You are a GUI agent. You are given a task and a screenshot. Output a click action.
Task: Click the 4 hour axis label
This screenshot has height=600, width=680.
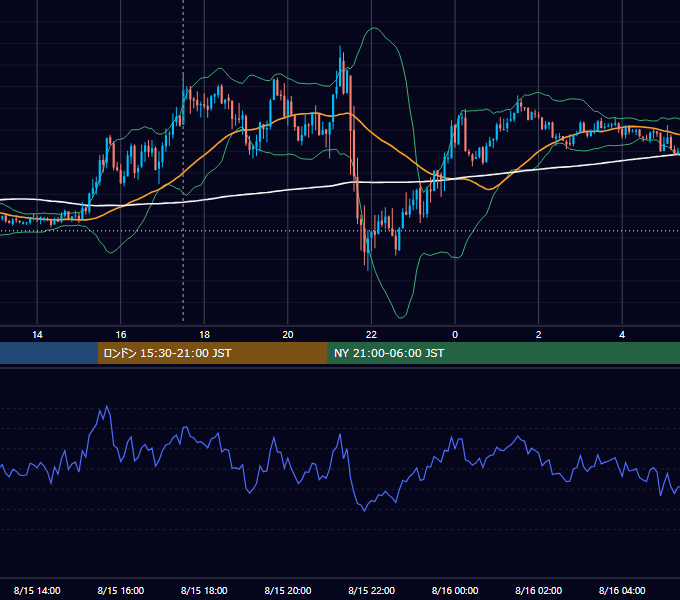point(622,335)
